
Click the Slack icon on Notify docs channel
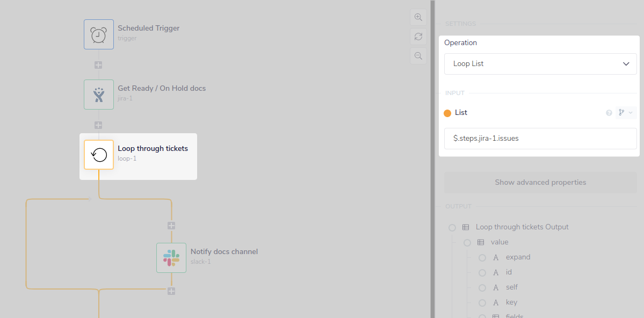pos(171,257)
